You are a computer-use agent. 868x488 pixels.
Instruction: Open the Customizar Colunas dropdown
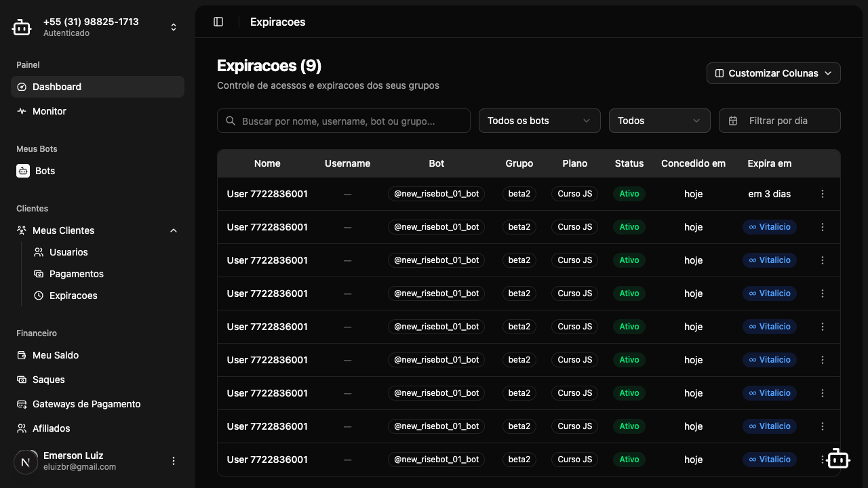pos(774,73)
